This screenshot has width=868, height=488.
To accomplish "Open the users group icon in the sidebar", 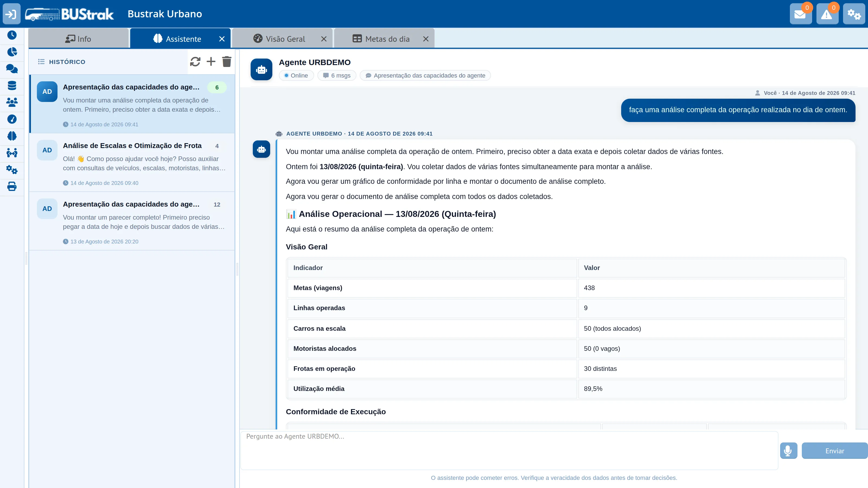I will pyautogui.click(x=12, y=102).
